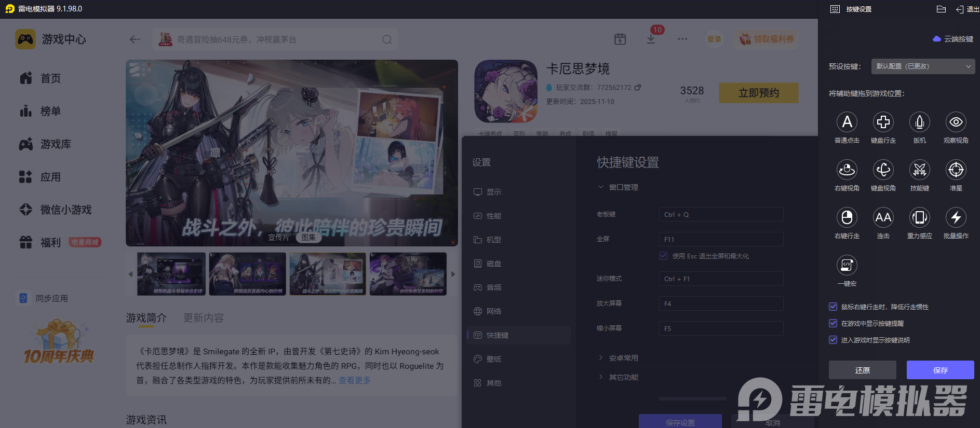Choose the 观察视角 eye view icon
Screen dimensions: 980x428
(x=956, y=122)
